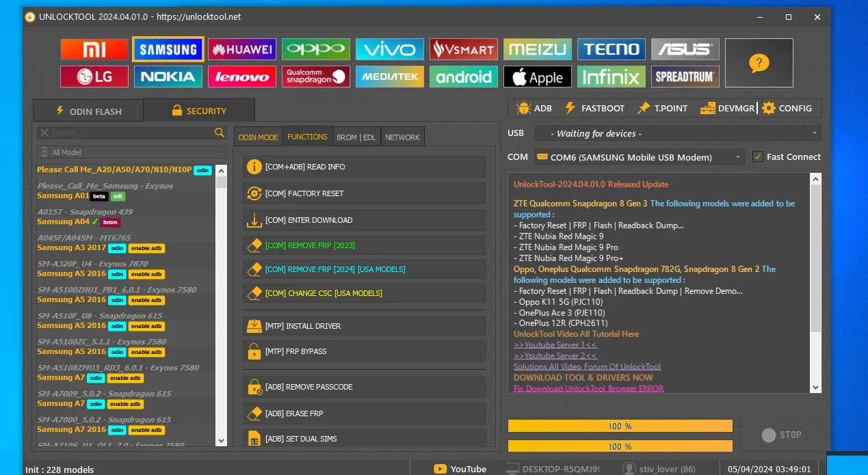Open Solutions All Video Forum link
This screenshot has width=868, height=475.
tap(588, 367)
